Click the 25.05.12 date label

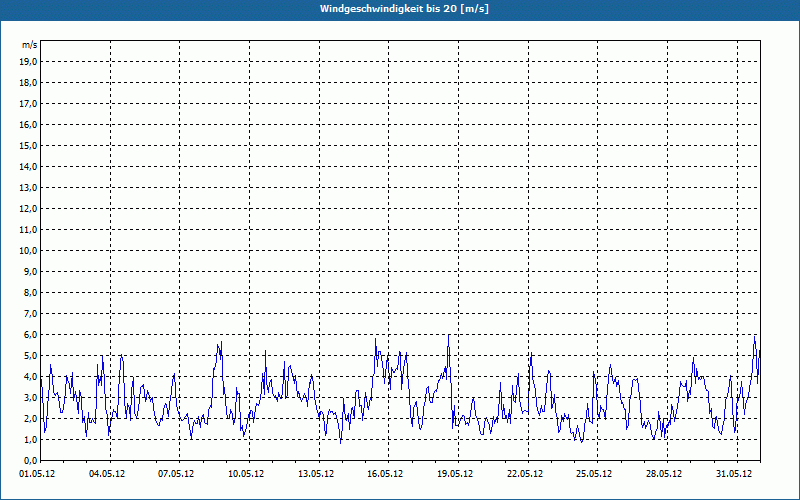coord(594,473)
